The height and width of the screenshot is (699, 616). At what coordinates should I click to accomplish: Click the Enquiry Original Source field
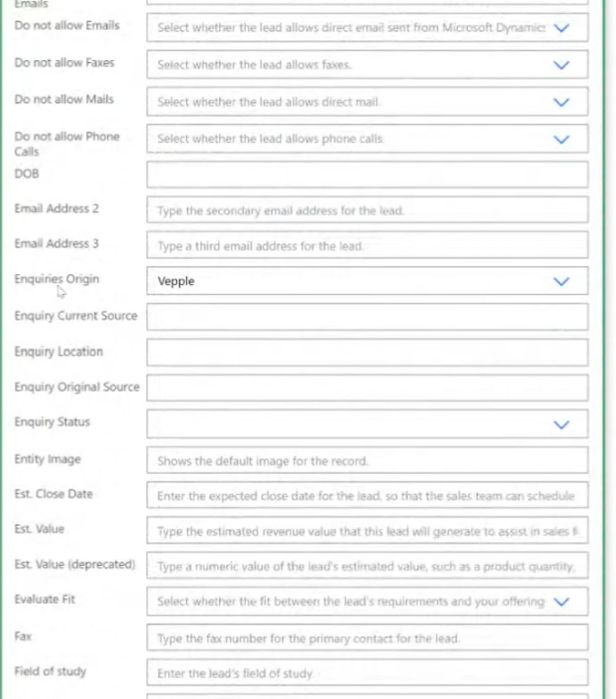click(x=367, y=388)
